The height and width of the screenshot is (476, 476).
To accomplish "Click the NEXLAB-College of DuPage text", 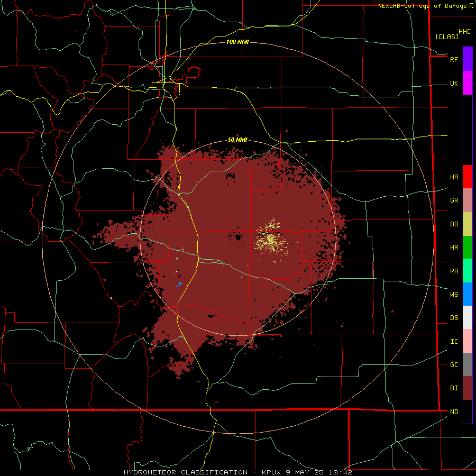I will (422, 6).
